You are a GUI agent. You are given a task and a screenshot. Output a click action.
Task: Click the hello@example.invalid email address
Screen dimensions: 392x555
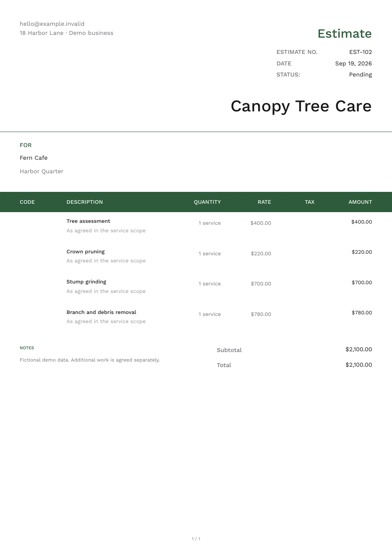[52, 24]
